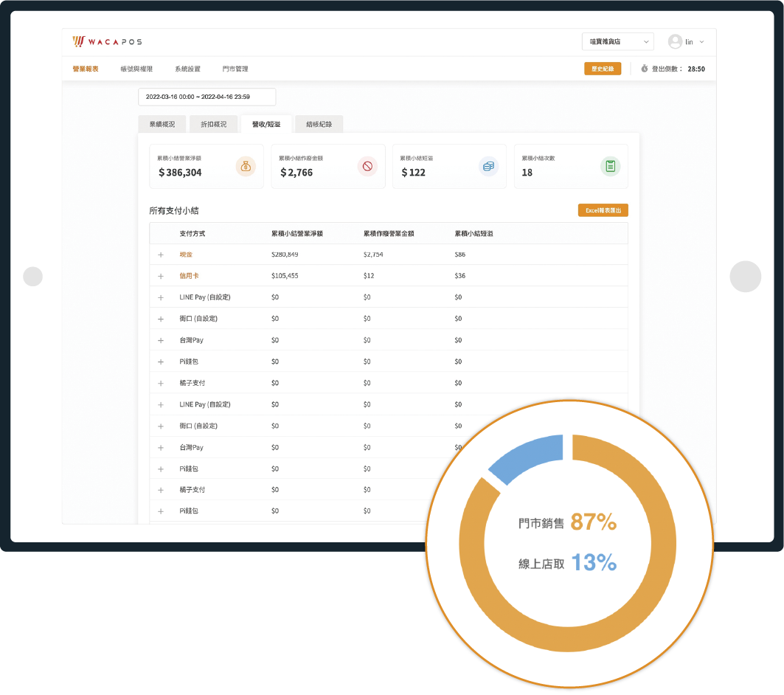The width and height of the screenshot is (784, 695).
Task: Click the Excel報表匯出 export button
Action: 603,210
